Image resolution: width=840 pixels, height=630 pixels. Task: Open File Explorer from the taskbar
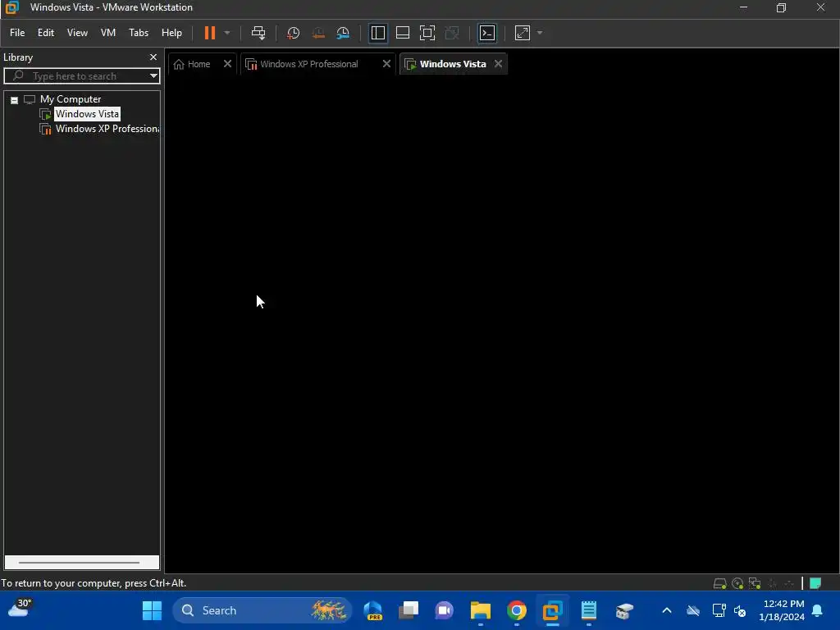tap(481, 610)
